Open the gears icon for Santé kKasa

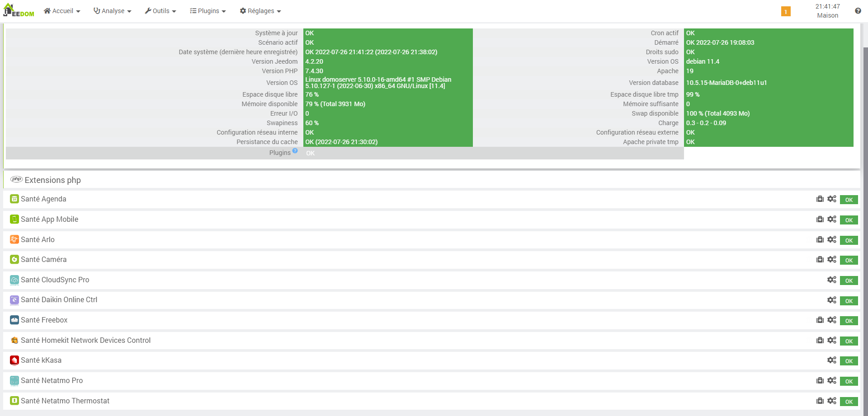[832, 360]
